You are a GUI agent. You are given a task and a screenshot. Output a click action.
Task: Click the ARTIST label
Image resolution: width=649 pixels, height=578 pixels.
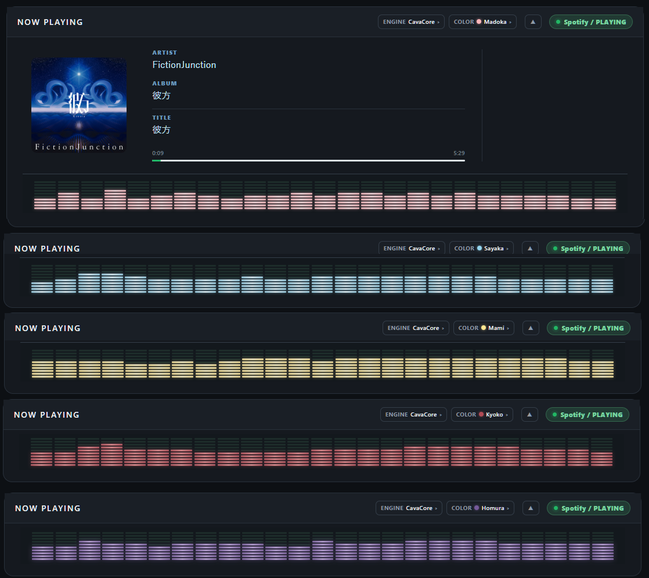point(164,53)
